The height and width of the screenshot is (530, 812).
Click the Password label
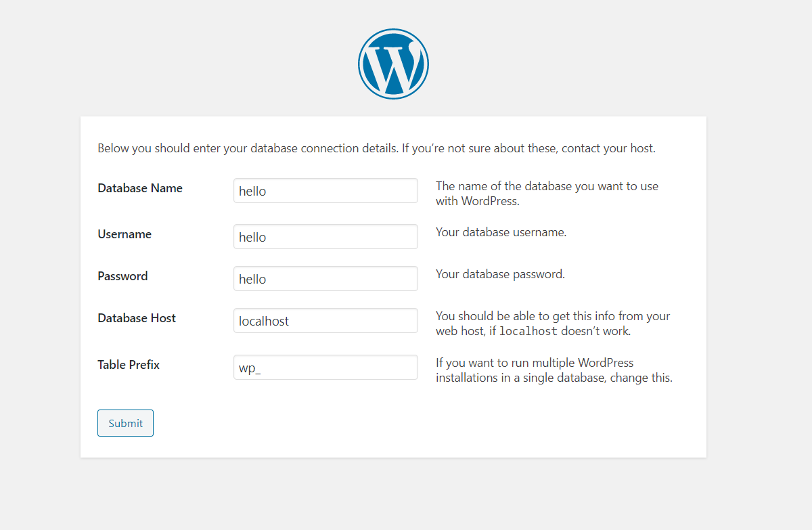pyautogui.click(x=122, y=276)
